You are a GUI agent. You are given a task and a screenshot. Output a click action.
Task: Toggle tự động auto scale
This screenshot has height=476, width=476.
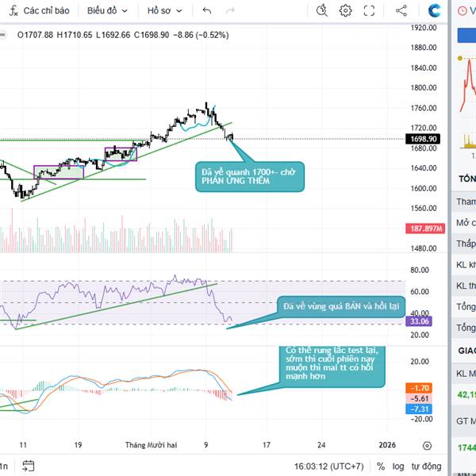tap(426, 466)
